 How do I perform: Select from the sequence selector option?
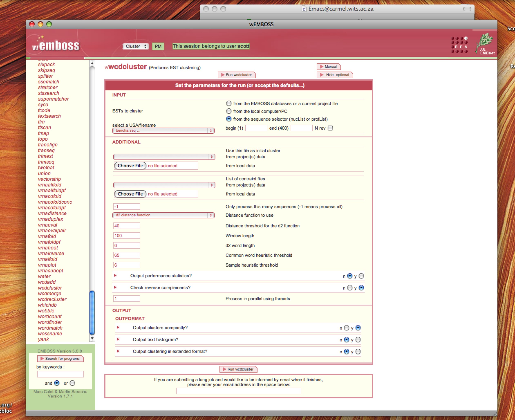click(229, 119)
